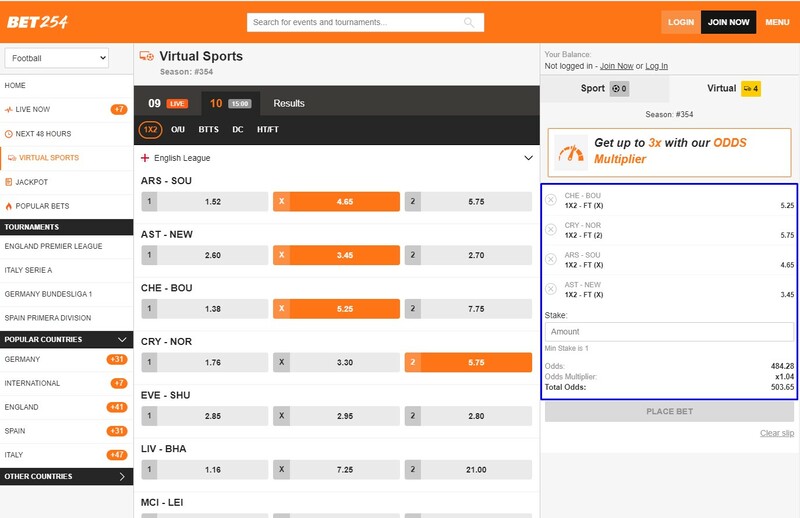Click the BET254 logo

tap(37, 22)
